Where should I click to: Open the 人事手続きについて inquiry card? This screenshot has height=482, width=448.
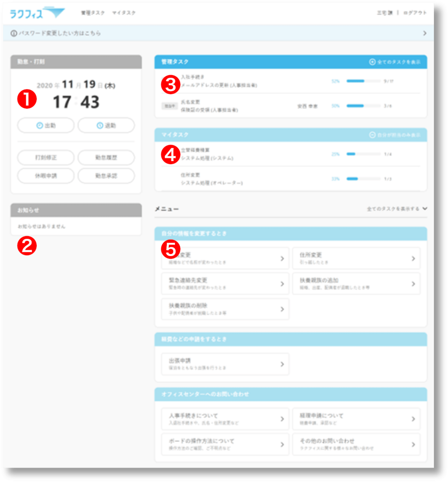pos(225,419)
